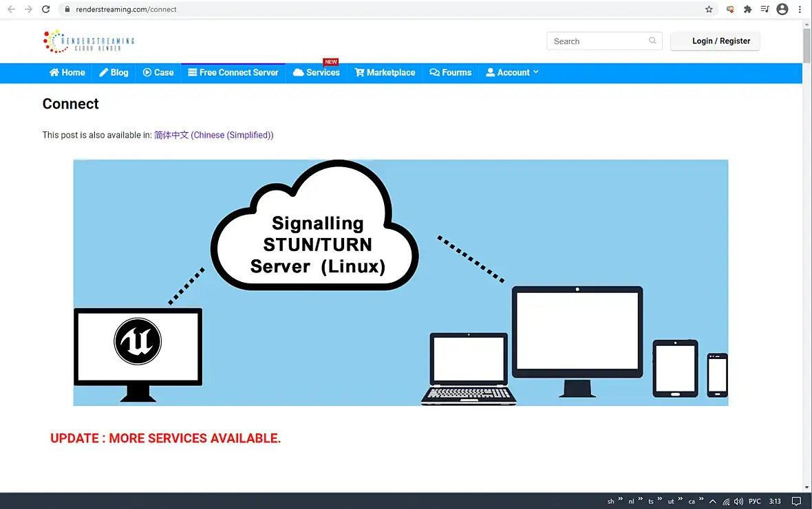Click the page vertical scrollbar thumb
This screenshot has width=812, height=509.
point(806,45)
